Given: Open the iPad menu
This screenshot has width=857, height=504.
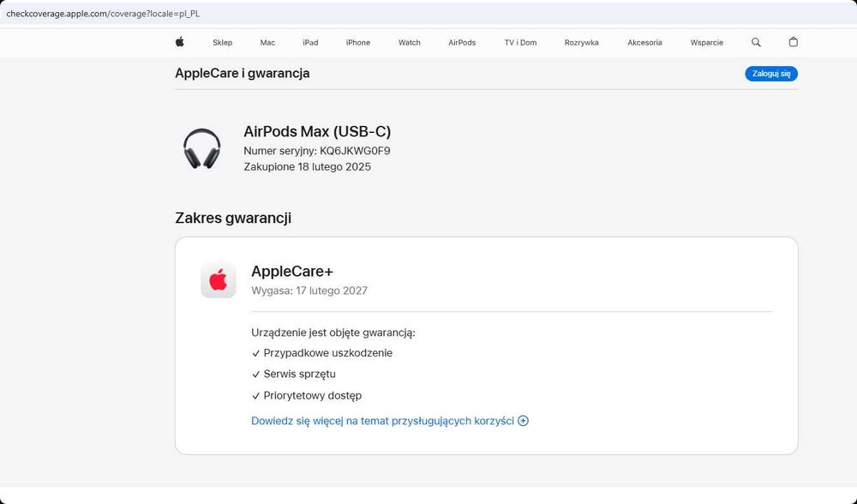Looking at the screenshot, I should click(x=310, y=43).
